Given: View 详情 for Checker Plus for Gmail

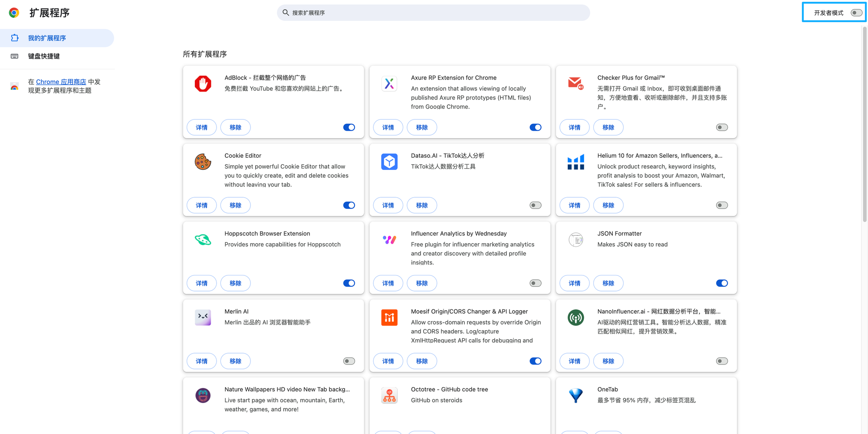Looking at the screenshot, I should click(575, 127).
